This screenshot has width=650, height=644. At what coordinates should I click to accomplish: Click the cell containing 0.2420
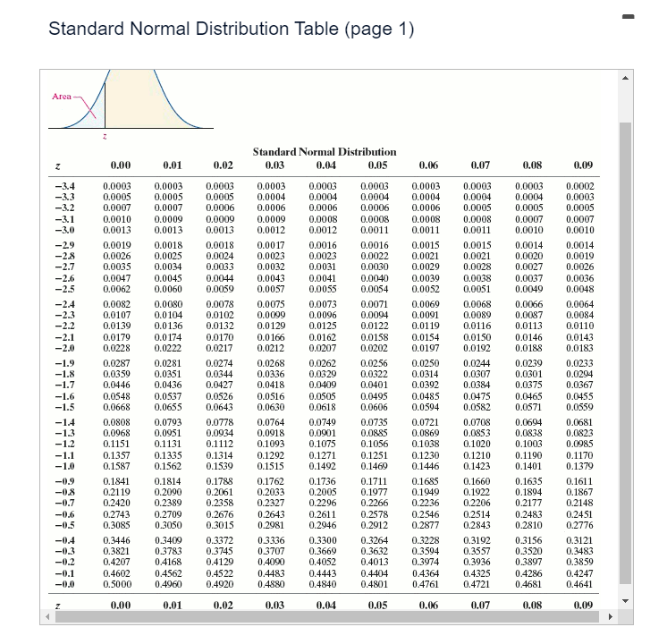pos(116,503)
